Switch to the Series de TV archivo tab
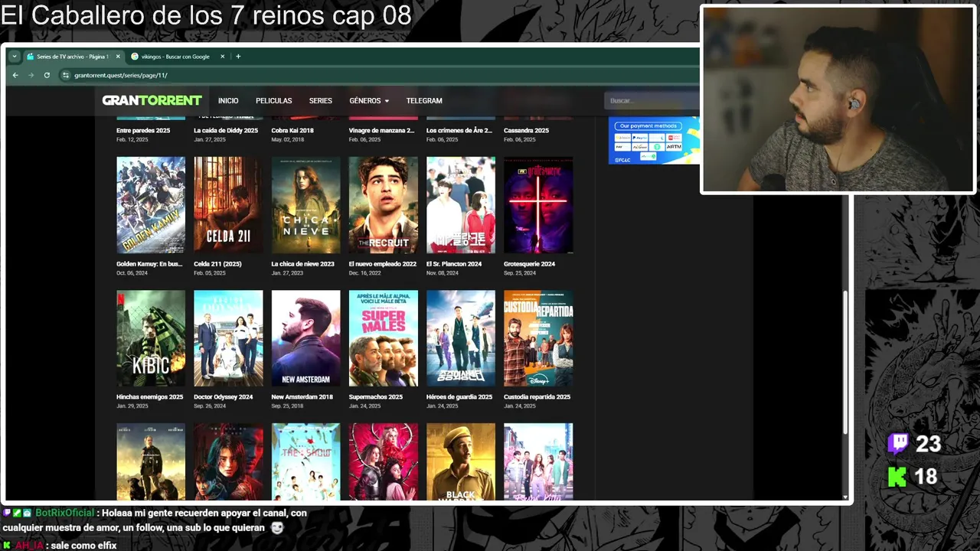 click(72, 57)
